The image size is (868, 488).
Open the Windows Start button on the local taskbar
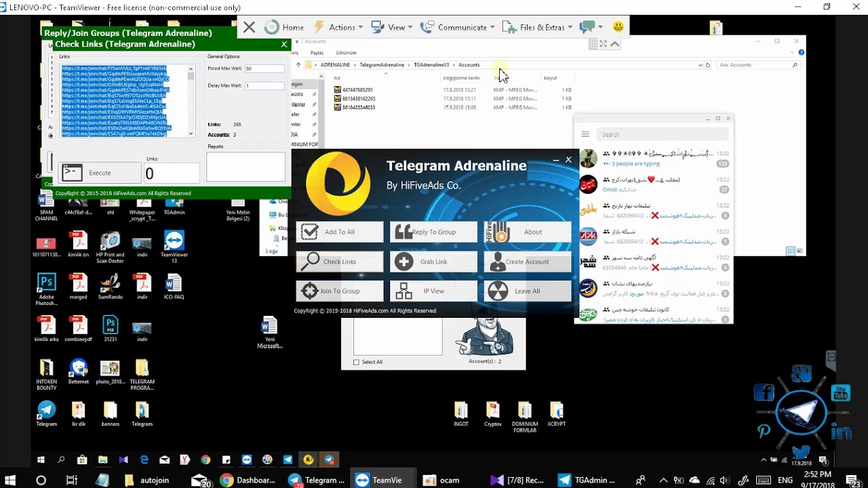coord(9,480)
